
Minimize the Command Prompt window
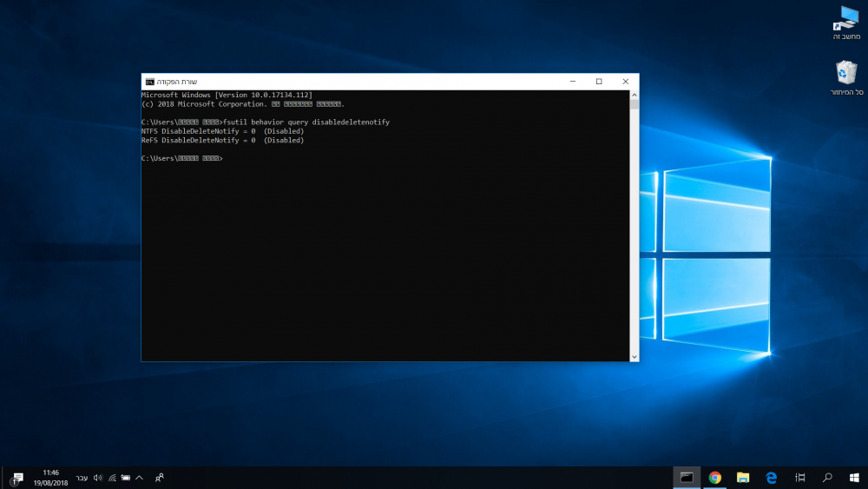coord(572,82)
